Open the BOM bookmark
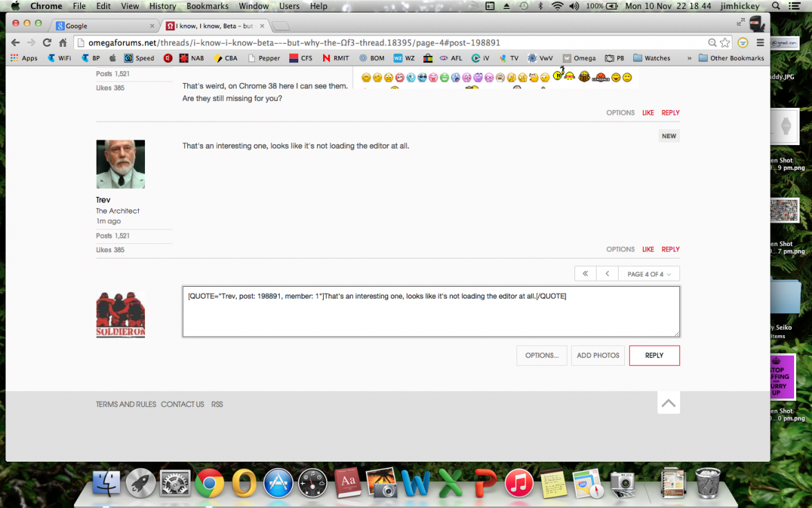 point(371,58)
